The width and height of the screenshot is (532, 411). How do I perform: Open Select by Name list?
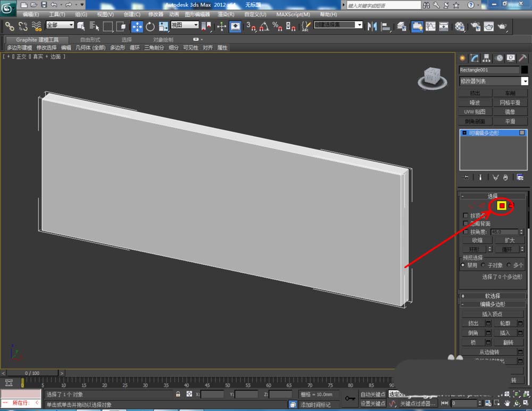coord(94,26)
